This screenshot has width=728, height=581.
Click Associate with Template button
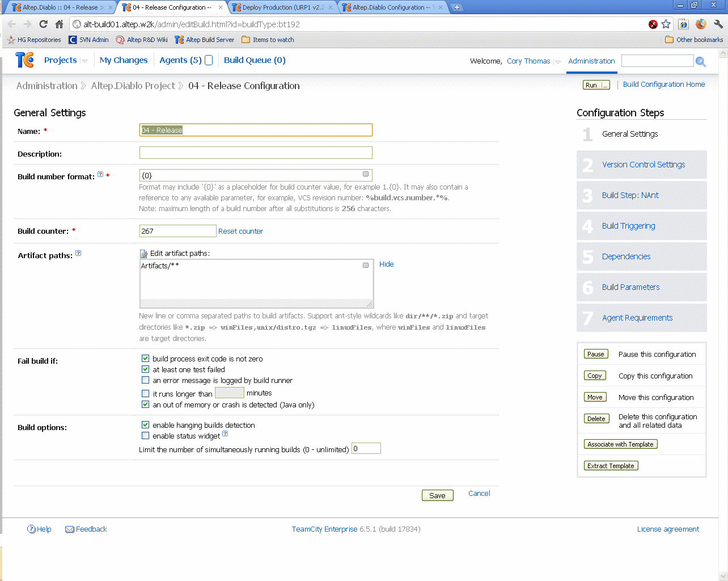point(621,444)
